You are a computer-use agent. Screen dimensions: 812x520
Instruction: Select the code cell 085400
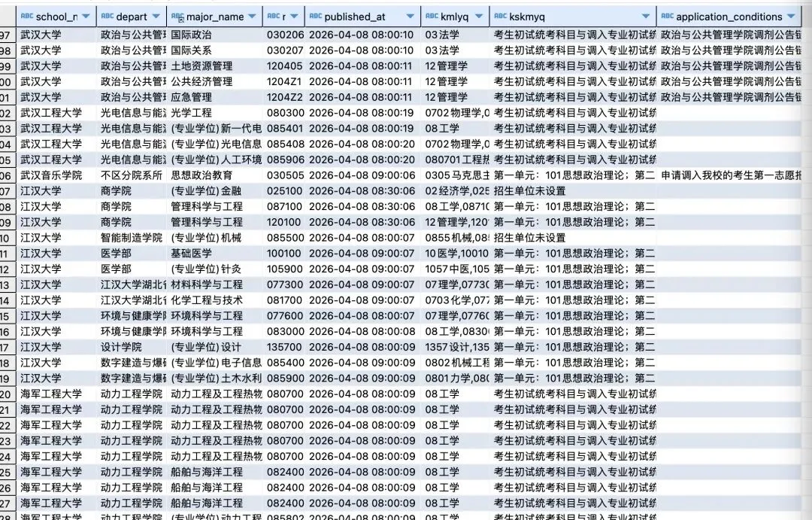[x=284, y=363]
